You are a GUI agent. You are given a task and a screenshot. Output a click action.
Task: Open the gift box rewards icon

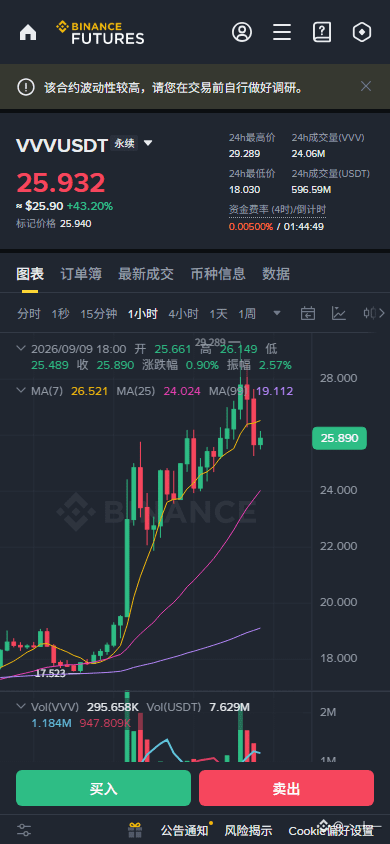pyautogui.click(x=134, y=829)
